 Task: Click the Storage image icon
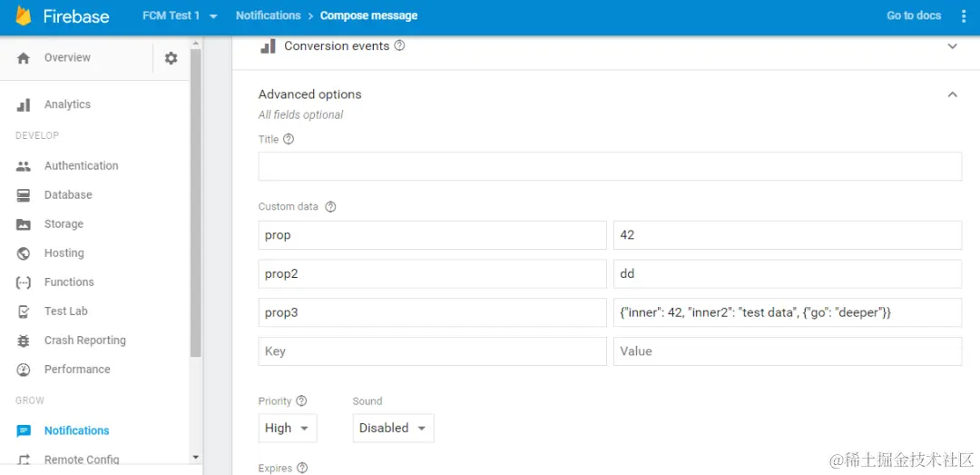tap(23, 224)
